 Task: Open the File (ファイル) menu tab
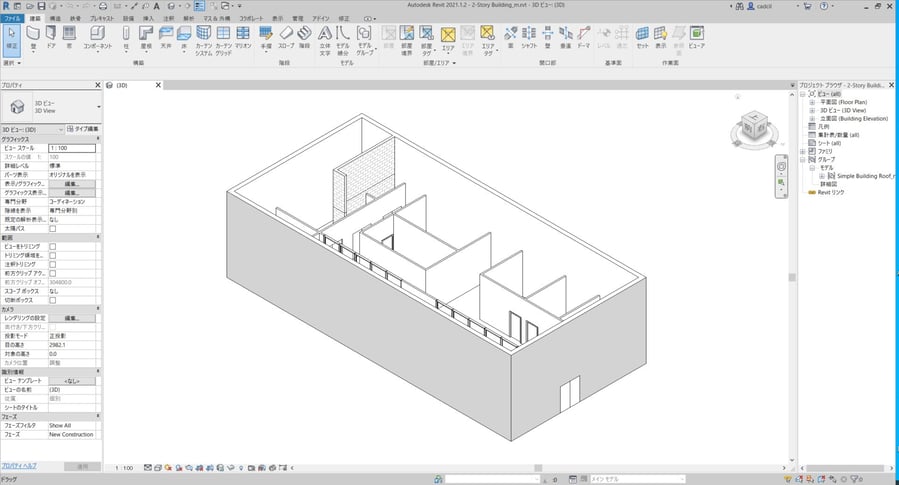11,18
